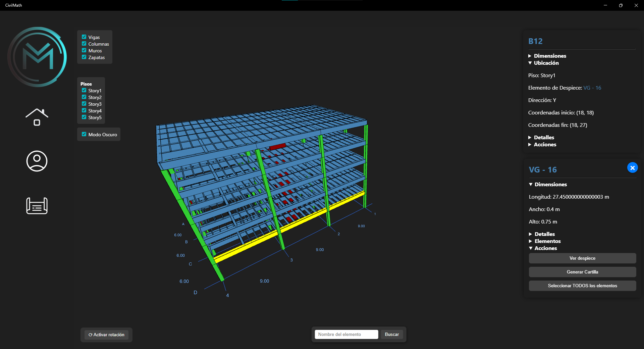
Task: Click Activar rotación button
Action: coord(106,335)
